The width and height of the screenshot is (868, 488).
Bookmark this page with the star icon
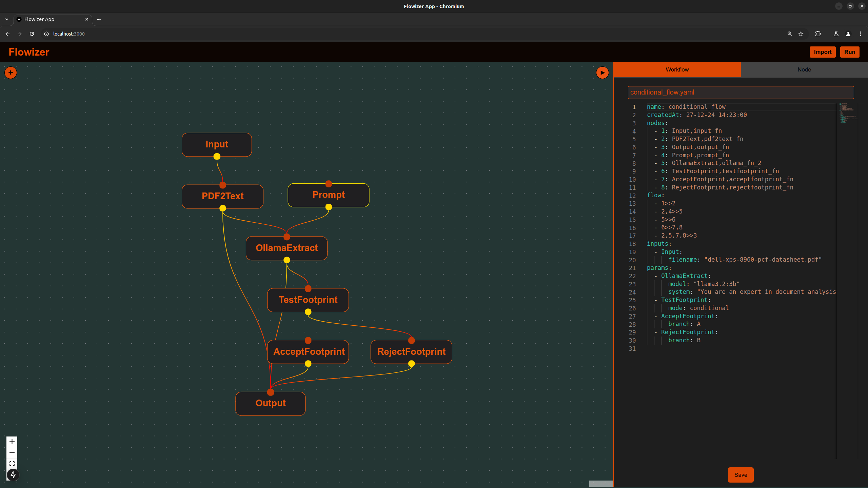(801, 34)
